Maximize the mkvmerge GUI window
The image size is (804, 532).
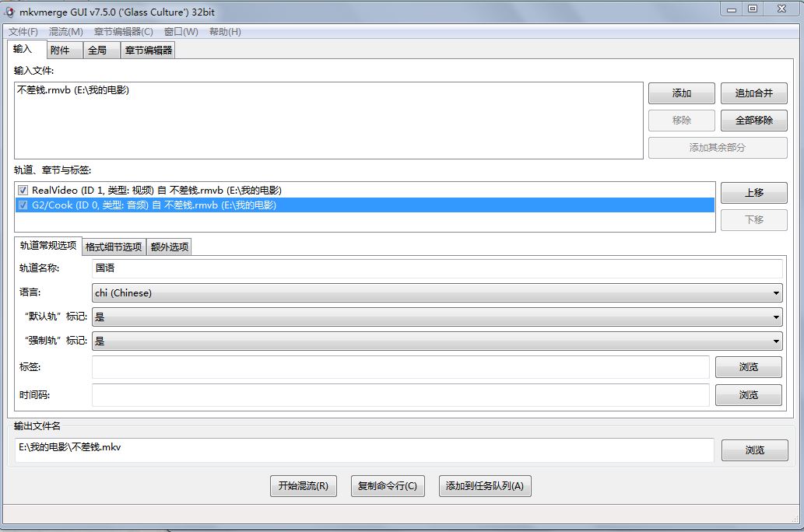point(752,9)
